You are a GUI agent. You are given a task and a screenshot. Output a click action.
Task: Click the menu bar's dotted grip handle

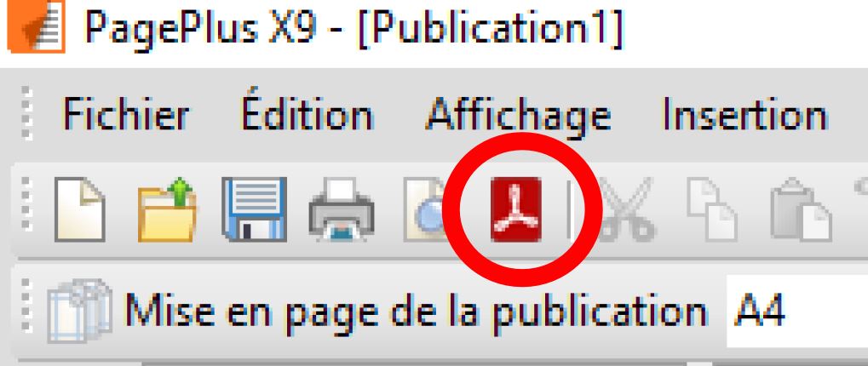pos(26,113)
